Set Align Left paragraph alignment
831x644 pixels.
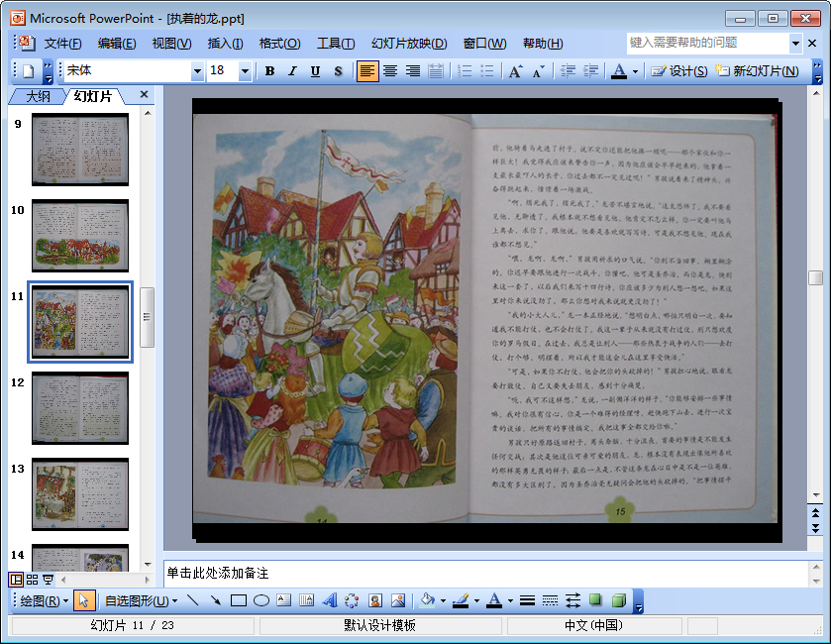tap(367, 71)
